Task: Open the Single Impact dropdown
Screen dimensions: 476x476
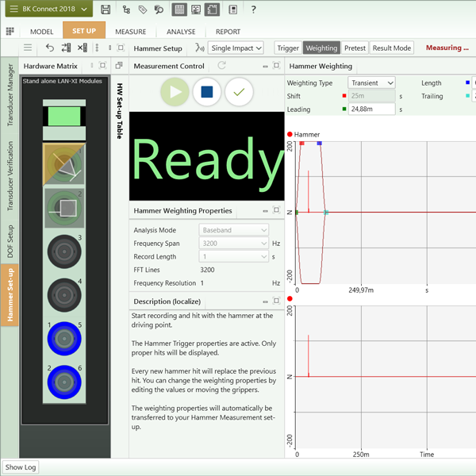Action: pos(235,48)
